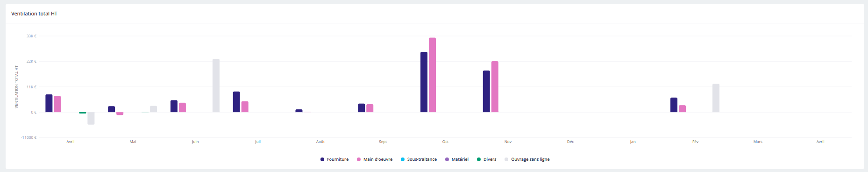This screenshot has width=868, height=172.
Task: Click the tall pink October bar
Action: [432, 75]
